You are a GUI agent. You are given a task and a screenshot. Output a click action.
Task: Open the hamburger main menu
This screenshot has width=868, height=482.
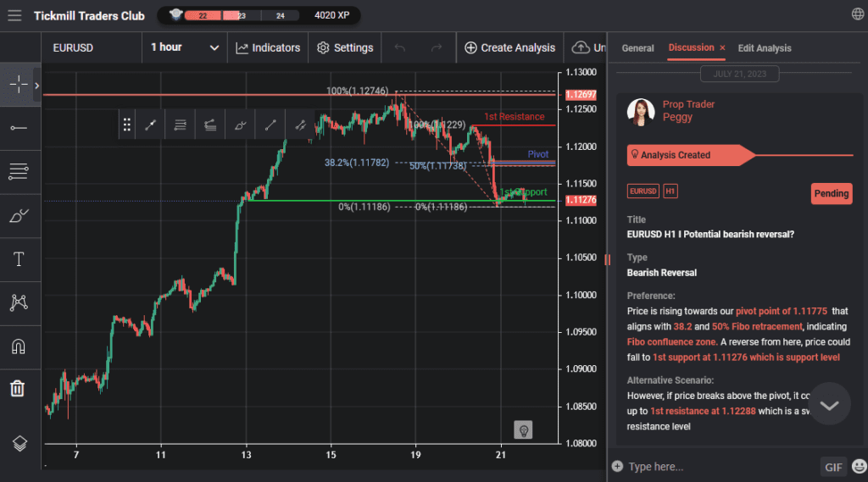tap(14, 15)
